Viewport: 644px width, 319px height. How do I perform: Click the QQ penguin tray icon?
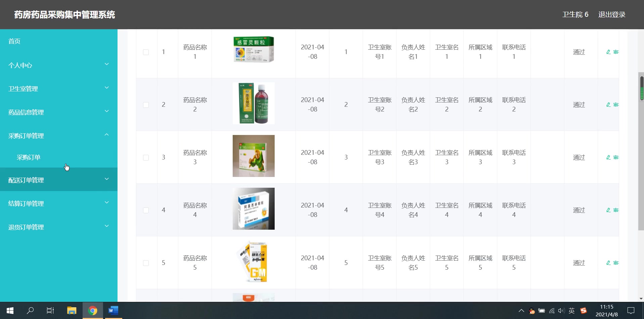pyautogui.click(x=532, y=311)
